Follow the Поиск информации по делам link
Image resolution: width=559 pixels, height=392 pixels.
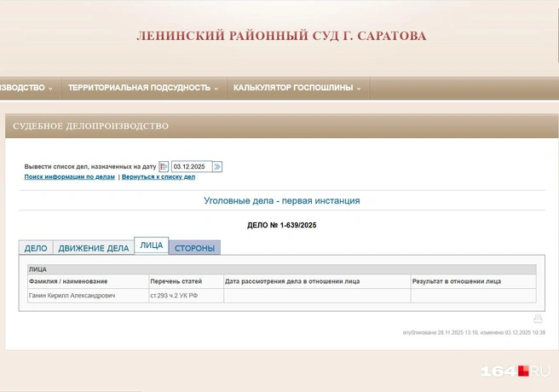[70, 176]
